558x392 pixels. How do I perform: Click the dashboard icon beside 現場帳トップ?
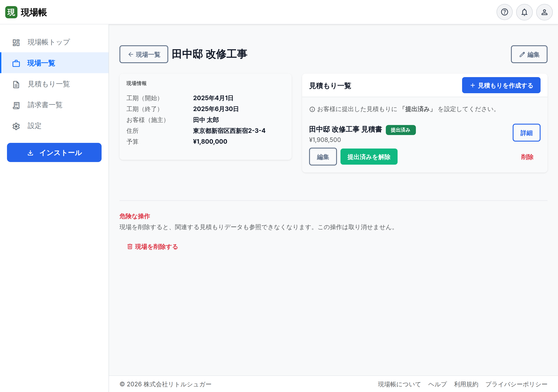pos(16,42)
